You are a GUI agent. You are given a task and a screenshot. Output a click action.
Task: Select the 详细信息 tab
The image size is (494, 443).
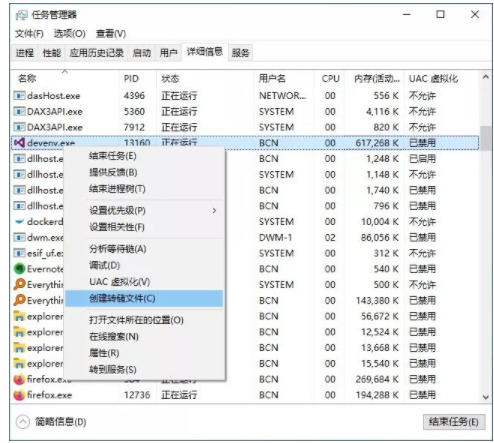click(205, 52)
